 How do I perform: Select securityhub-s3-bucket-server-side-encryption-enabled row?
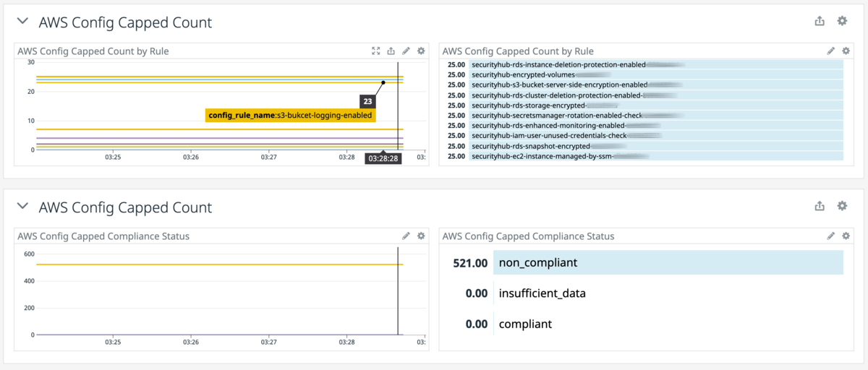pyautogui.click(x=644, y=85)
